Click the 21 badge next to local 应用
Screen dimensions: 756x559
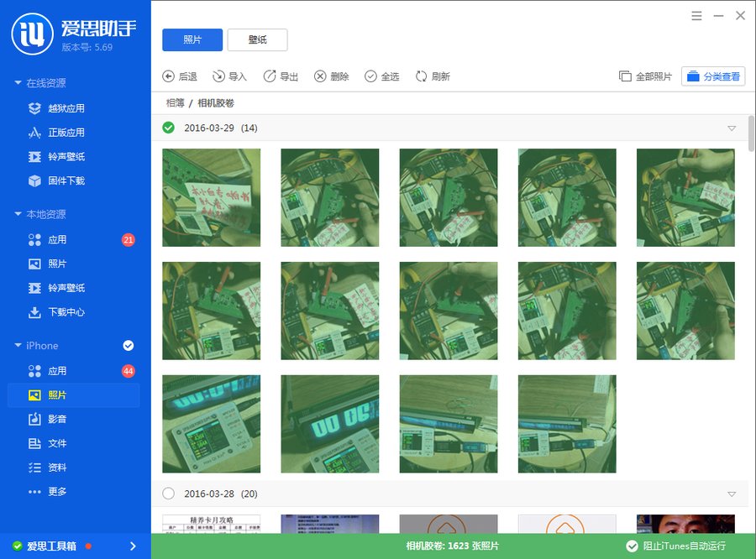(x=128, y=239)
